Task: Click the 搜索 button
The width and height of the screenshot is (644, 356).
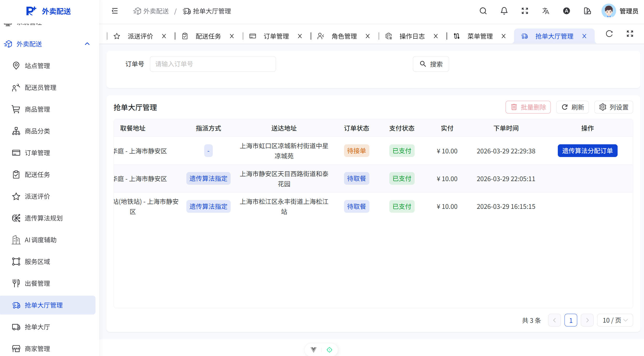Action: [431, 64]
